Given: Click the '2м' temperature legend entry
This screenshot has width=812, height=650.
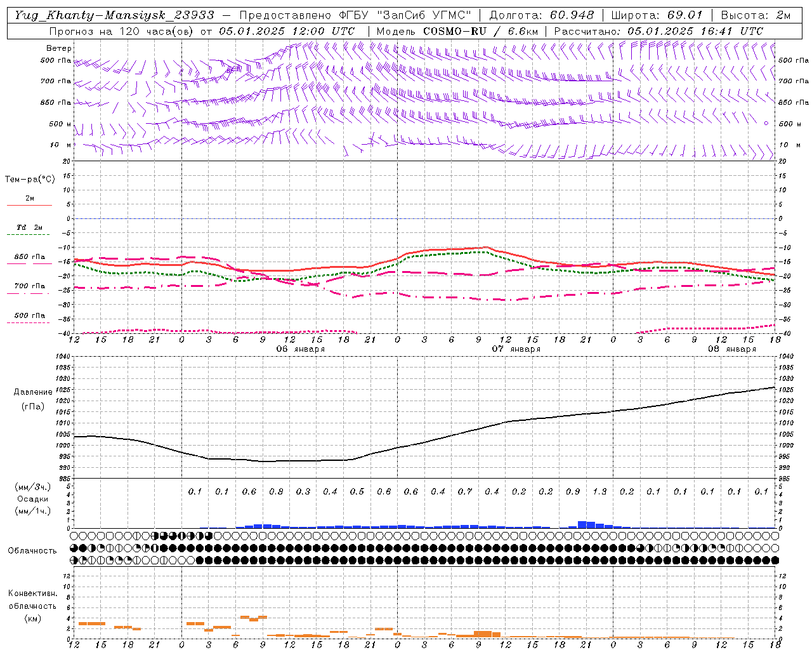Looking at the screenshot, I should (30, 198).
